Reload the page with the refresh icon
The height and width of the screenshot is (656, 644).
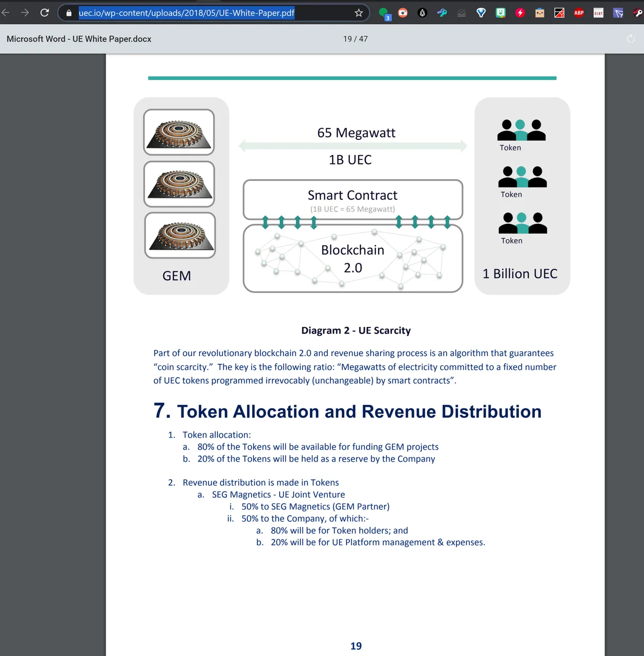point(45,13)
